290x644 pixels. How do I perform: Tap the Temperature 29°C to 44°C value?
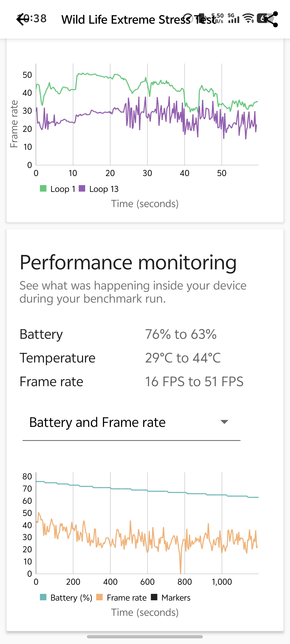[183, 358]
